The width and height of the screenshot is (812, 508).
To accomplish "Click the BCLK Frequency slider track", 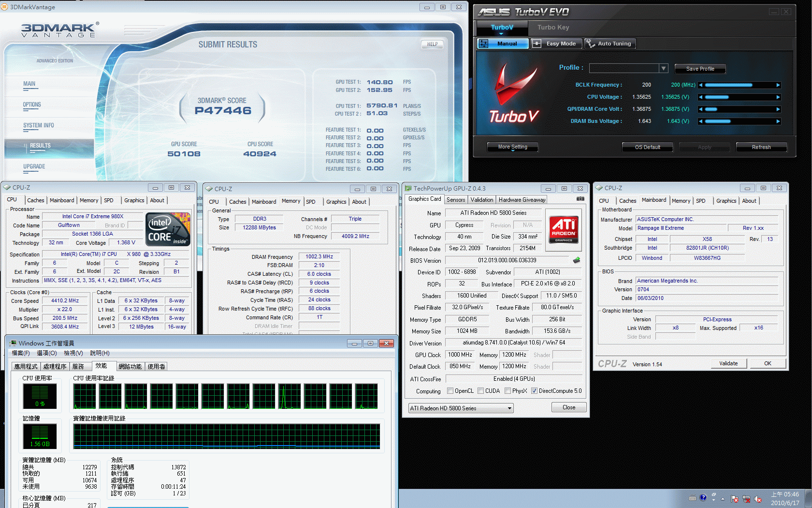I will pos(739,85).
